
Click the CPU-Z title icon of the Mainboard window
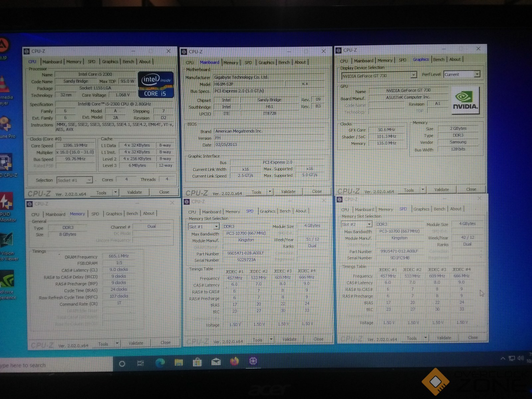tap(184, 52)
